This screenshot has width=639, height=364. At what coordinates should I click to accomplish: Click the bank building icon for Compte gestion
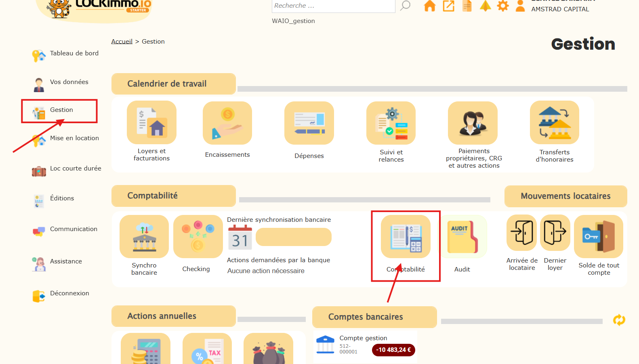tap(325, 345)
